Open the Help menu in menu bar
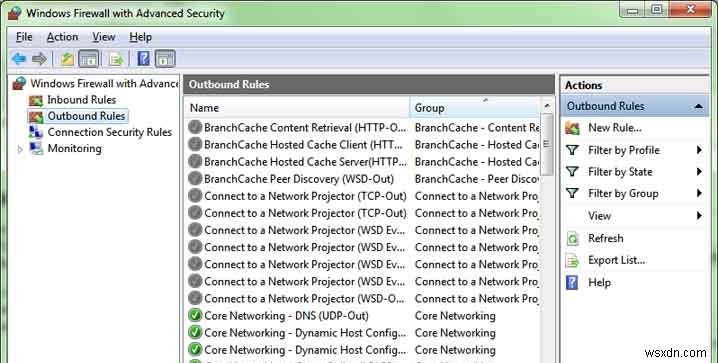Viewport: 718px width, 363px height. coord(141,37)
